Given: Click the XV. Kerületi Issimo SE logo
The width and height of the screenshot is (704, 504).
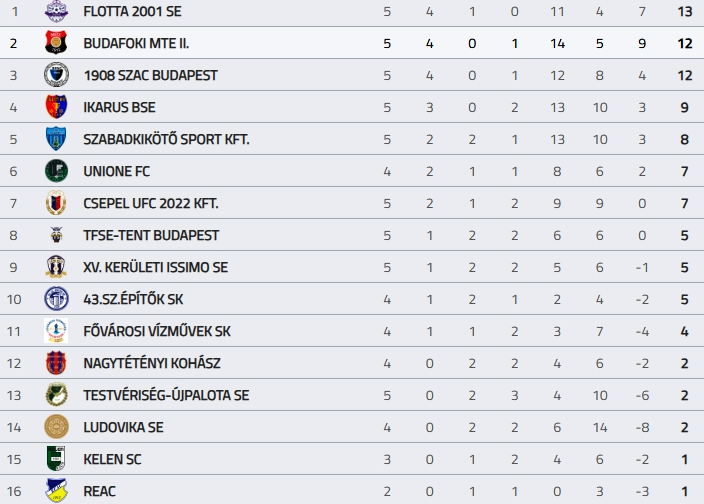Looking at the screenshot, I should tap(56, 267).
